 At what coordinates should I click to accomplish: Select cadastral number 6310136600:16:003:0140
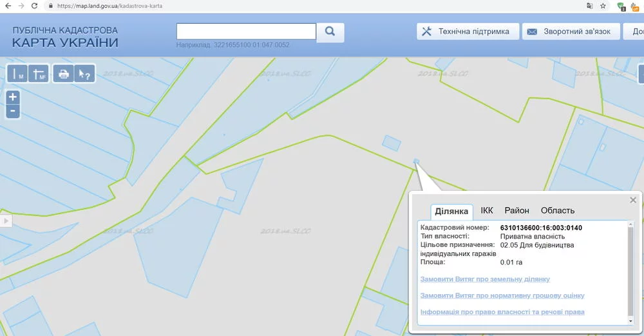541,228
